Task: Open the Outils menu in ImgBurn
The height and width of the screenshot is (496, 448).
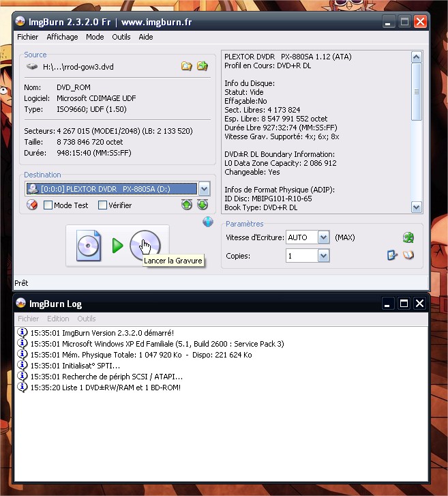Action: tap(121, 37)
